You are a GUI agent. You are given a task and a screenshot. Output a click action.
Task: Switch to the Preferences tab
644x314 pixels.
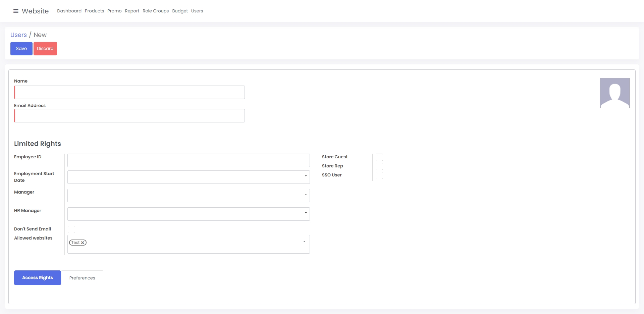(x=82, y=278)
